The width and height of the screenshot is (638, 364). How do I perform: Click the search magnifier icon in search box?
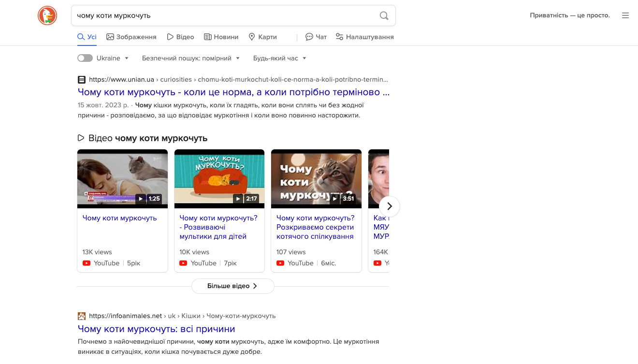tap(384, 15)
